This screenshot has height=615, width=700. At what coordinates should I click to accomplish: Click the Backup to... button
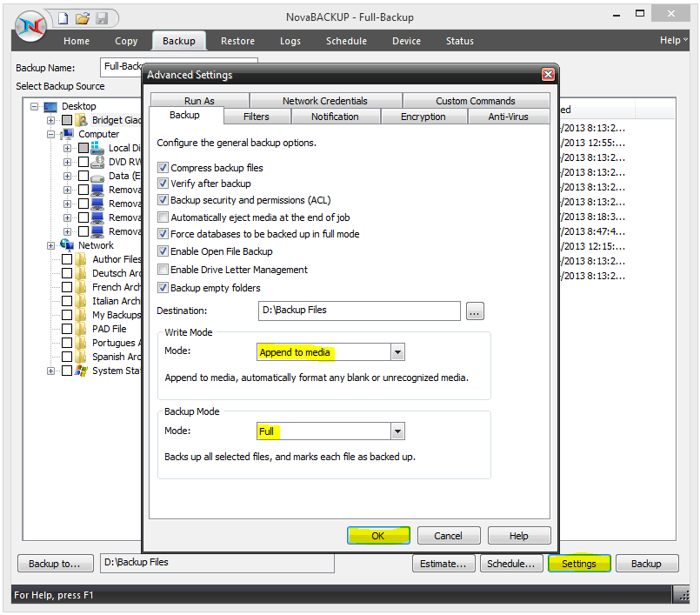56,563
